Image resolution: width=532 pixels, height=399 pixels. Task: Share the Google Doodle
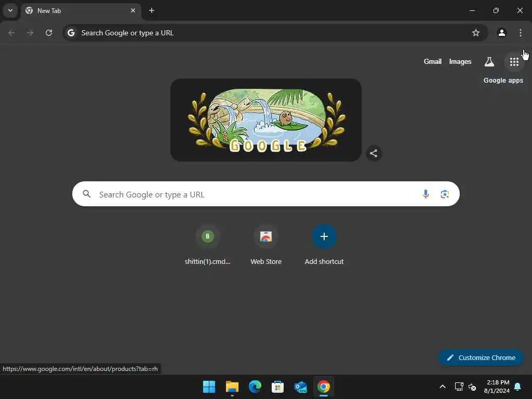tap(374, 153)
